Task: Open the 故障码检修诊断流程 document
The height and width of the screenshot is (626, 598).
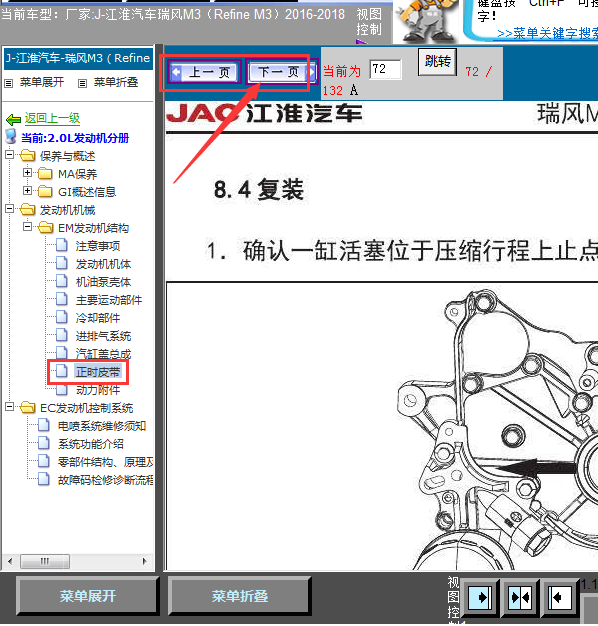Action: (105, 480)
